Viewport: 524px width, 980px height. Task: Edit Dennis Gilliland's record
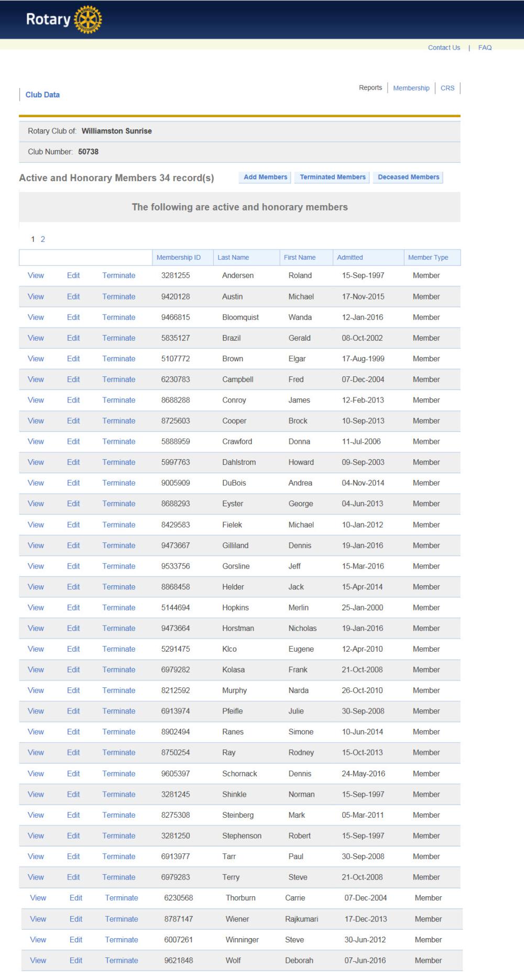coord(73,545)
